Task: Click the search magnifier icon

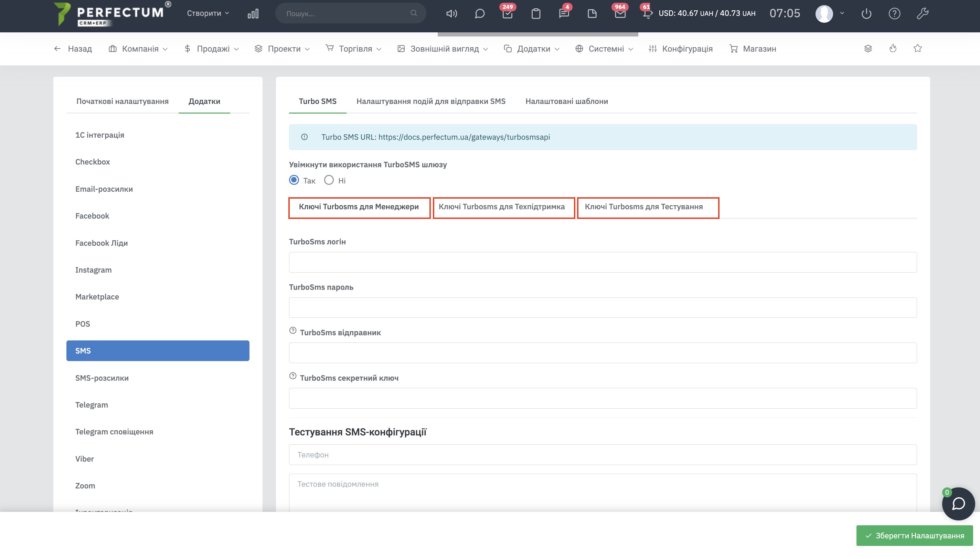Action: (x=414, y=13)
